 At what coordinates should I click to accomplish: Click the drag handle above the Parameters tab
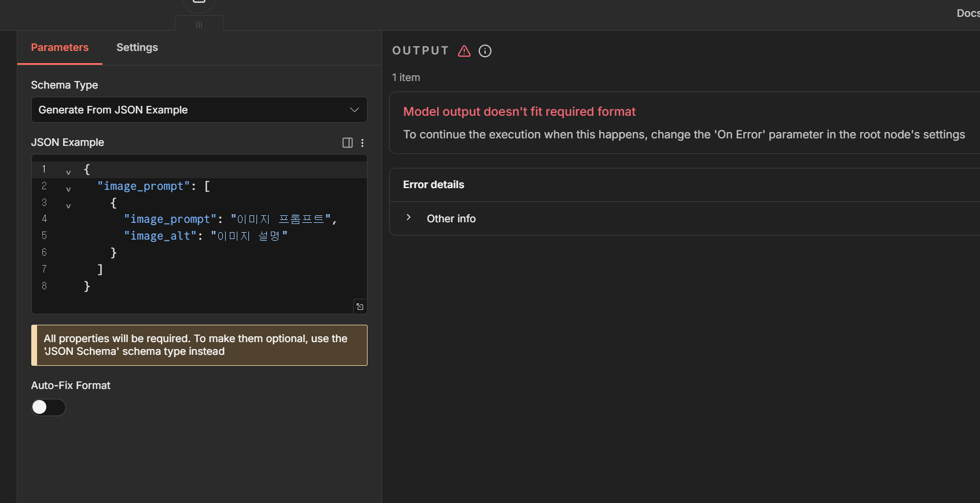pyautogui.click(x=199, y=25)
